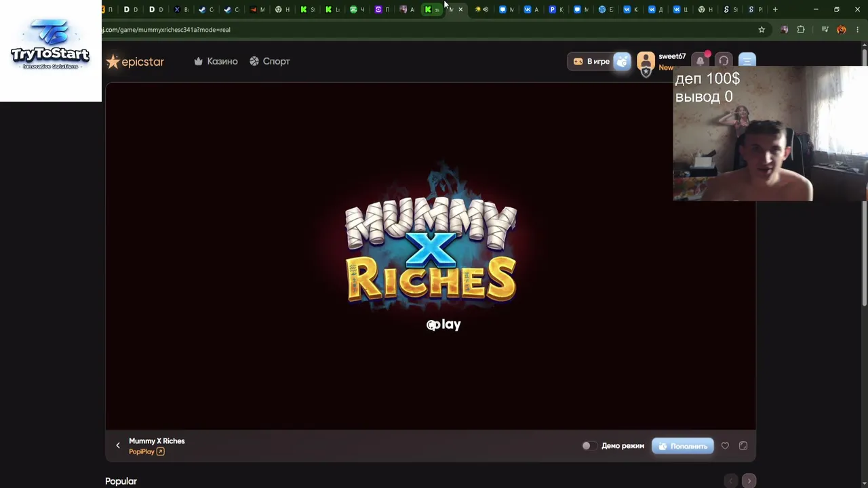The height and width of the screenshot is (488, 868).
Task: Go back using the arrow beside Mummy X Riches
Action: 118,445
